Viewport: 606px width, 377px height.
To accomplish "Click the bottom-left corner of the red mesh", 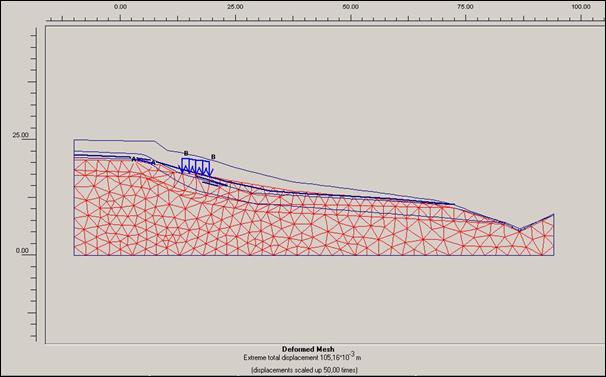I will click(x=74, y=255).
